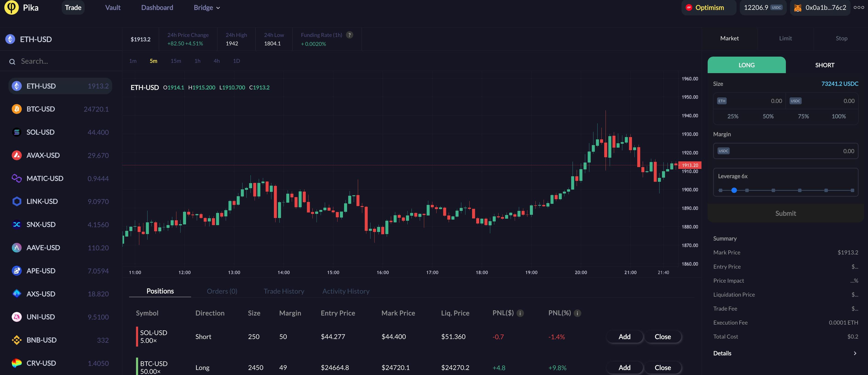Click the funding rate help question icon
The height and width of the screenshot is (375, 868).
(x=349, y=35)
